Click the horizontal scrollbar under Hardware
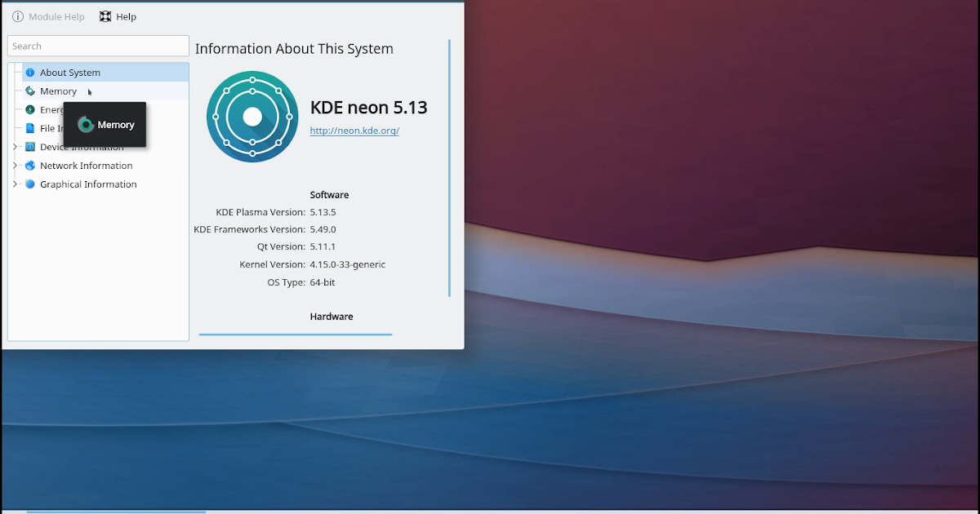Screen dimensions: 980x514 click(x=296, y=334)
